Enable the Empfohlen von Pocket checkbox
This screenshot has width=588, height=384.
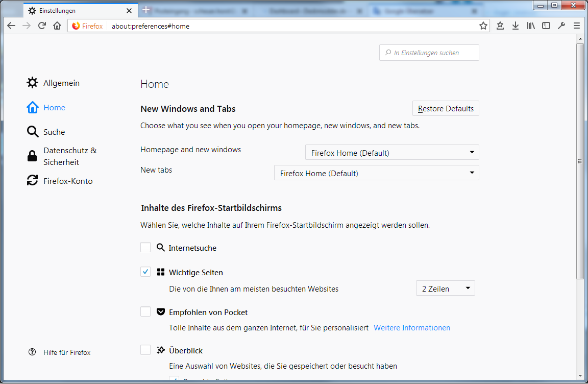tap(145, 311)
